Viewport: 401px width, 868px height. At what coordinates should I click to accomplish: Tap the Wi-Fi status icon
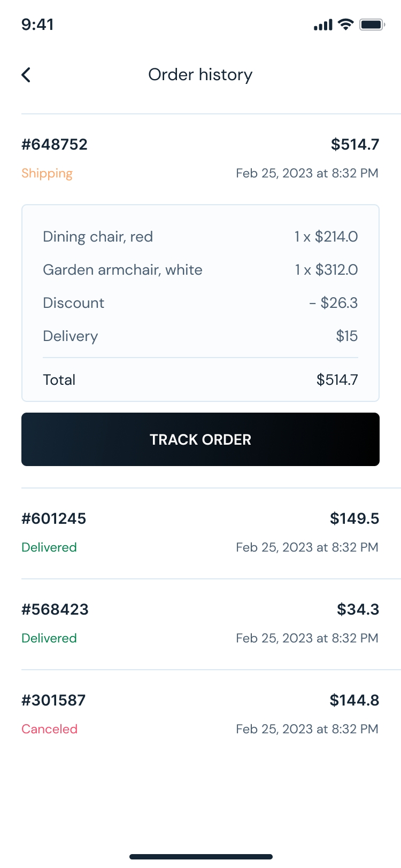pos(346,25)
